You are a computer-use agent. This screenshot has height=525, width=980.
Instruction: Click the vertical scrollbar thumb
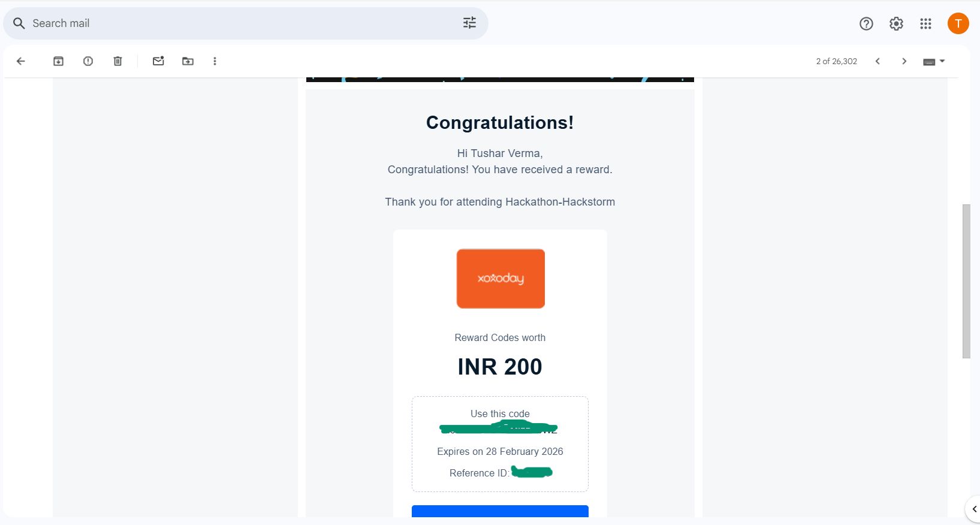tap(966, 280)
